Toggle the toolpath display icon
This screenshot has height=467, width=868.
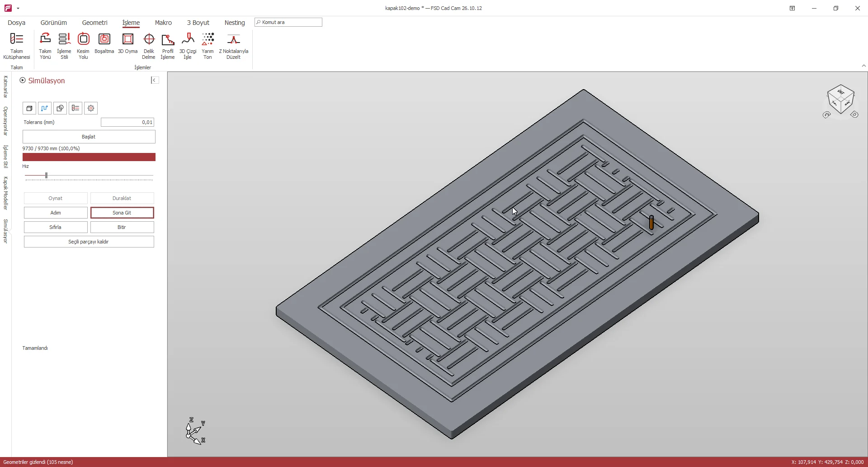point(45,108)
